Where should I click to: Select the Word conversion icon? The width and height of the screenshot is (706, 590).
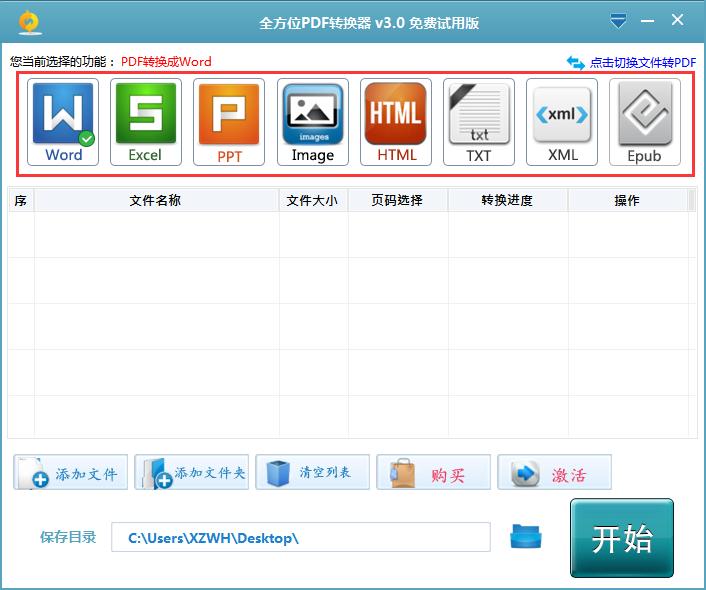(x=64, y=122)
